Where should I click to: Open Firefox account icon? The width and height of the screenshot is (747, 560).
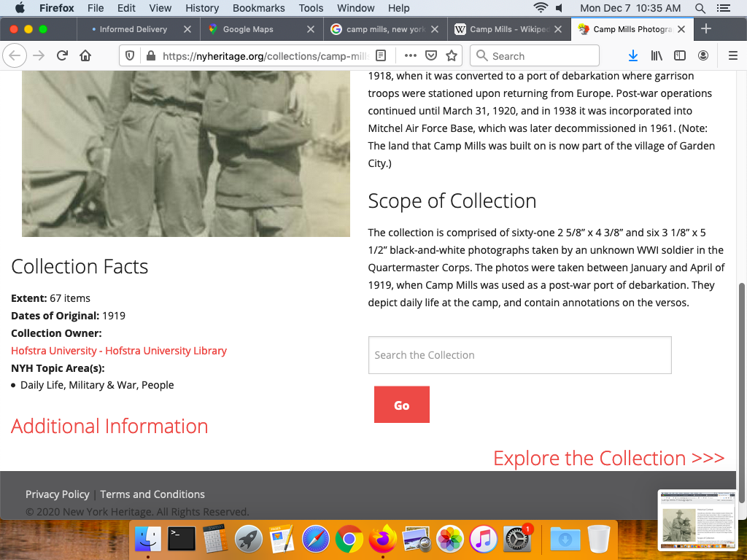(703, 56)
